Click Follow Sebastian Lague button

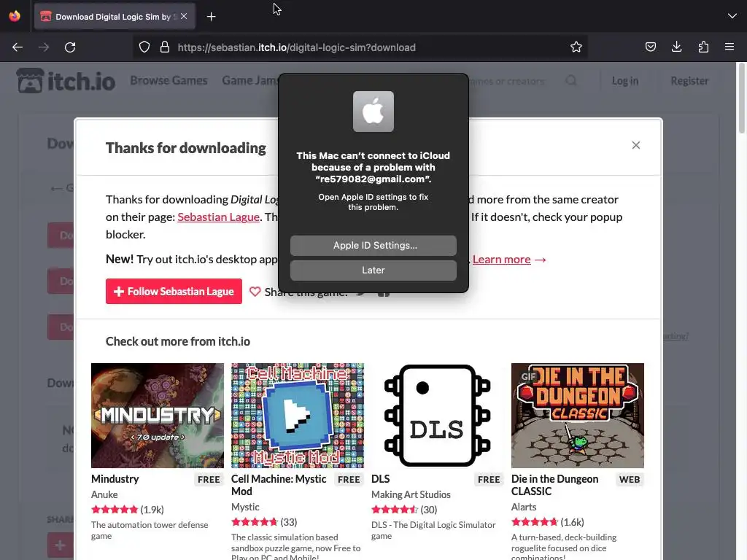(x=174, y=292)
